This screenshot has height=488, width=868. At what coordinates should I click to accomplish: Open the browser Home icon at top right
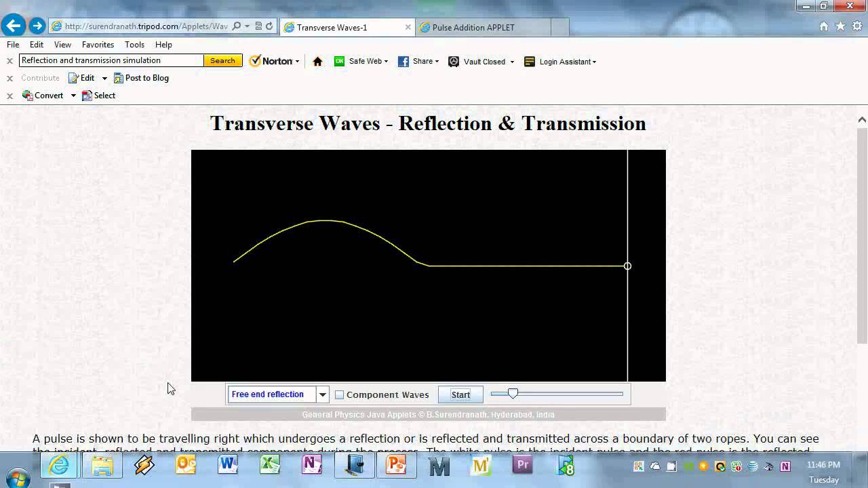[824, 26]
